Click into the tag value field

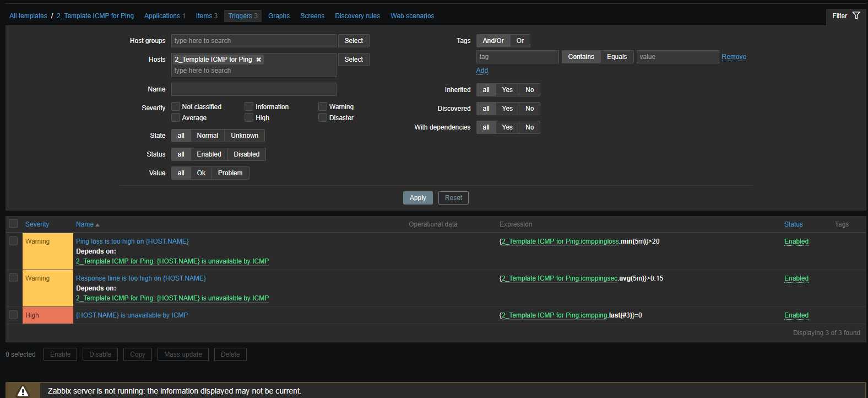pos(678,57)
